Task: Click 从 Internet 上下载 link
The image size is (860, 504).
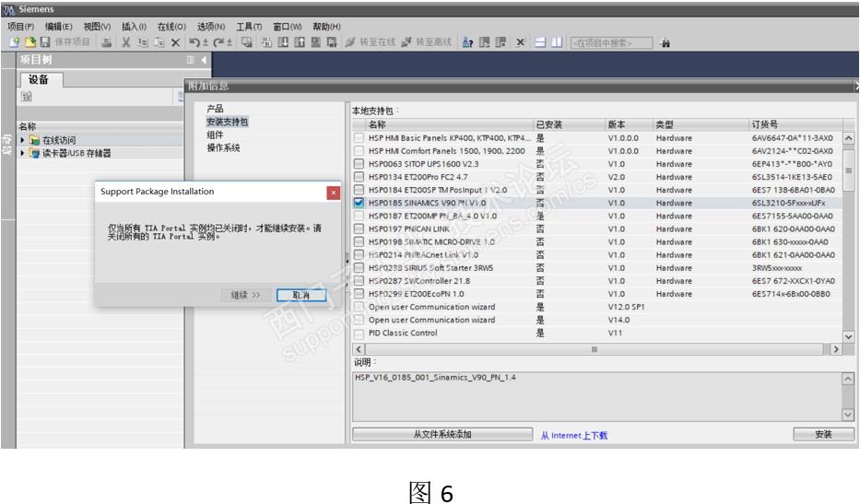Action: coord(573,436)
